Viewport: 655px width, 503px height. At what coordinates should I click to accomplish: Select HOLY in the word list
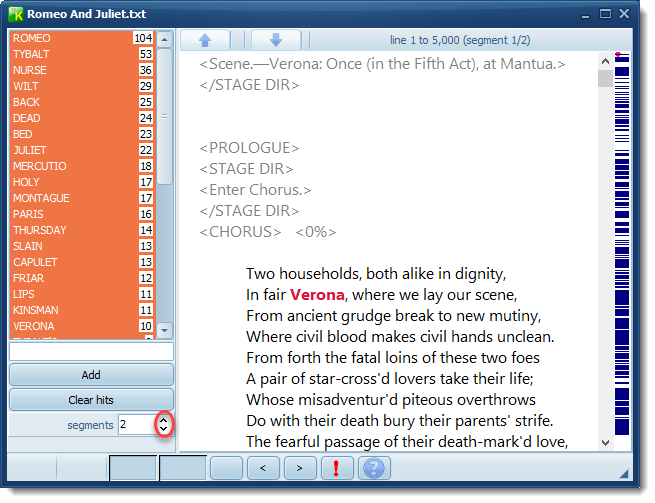pyautogui.click(x=82, y=182)
